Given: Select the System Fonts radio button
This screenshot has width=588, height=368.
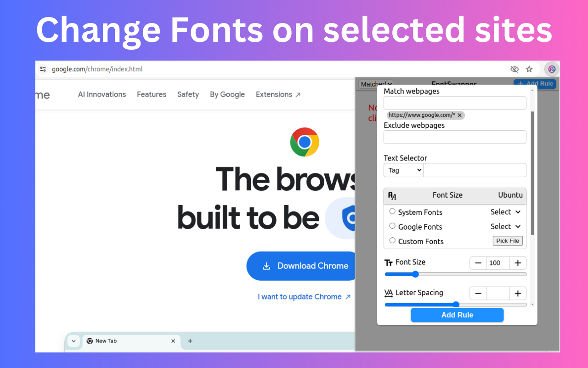Looking at the screenshot, I should tap(392, 211).
